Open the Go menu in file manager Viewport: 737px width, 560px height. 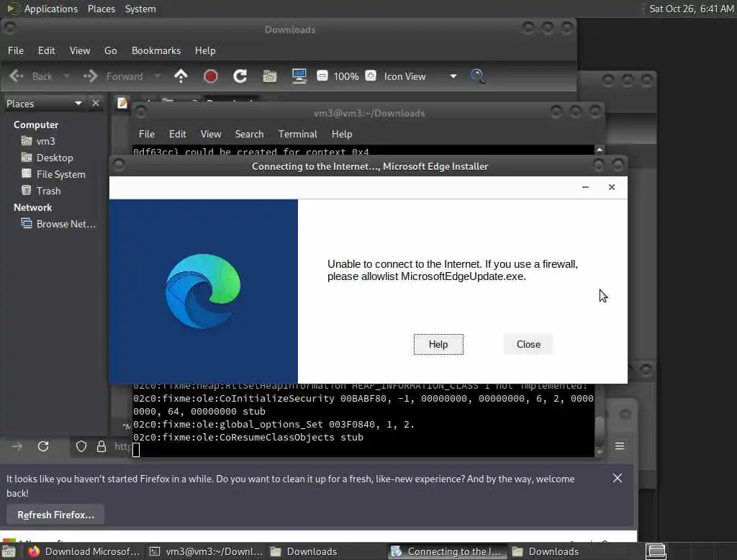[110, 50]
